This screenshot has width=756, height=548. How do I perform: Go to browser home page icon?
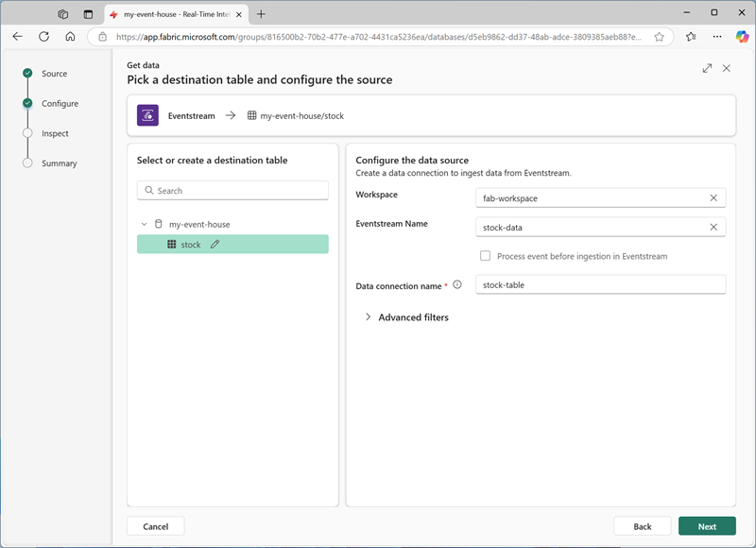(70, 37)
